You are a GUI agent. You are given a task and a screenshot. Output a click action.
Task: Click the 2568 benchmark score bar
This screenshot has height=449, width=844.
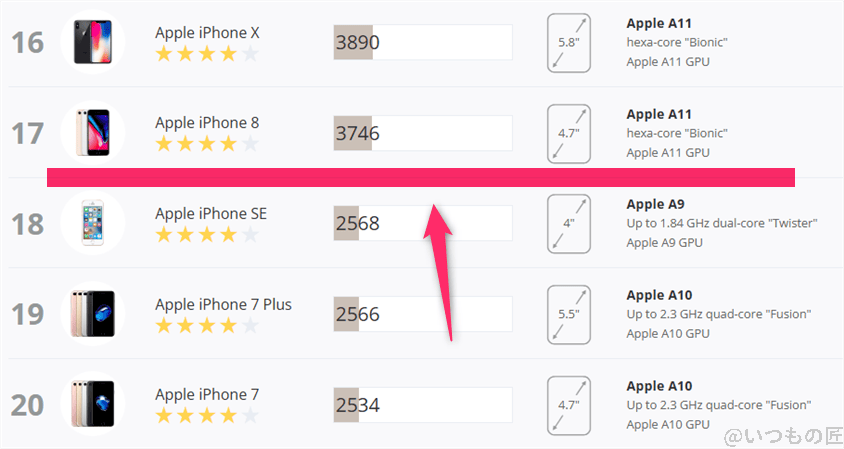422,223
